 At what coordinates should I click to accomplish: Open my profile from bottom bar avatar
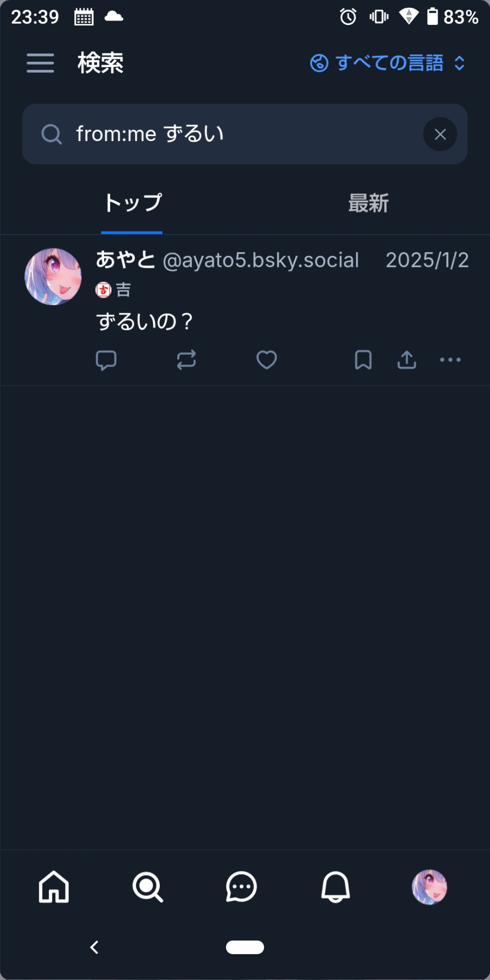click(429, 886)
